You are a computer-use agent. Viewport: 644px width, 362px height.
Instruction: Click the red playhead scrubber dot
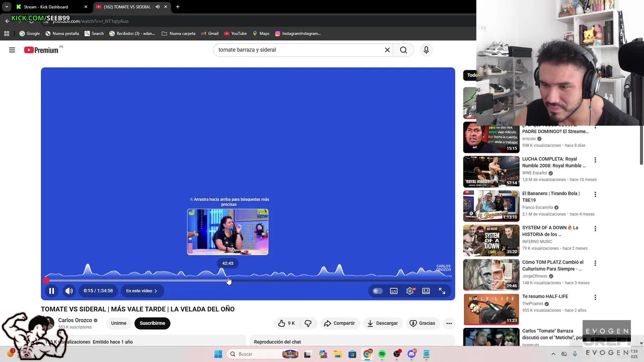tap(46, 281)
